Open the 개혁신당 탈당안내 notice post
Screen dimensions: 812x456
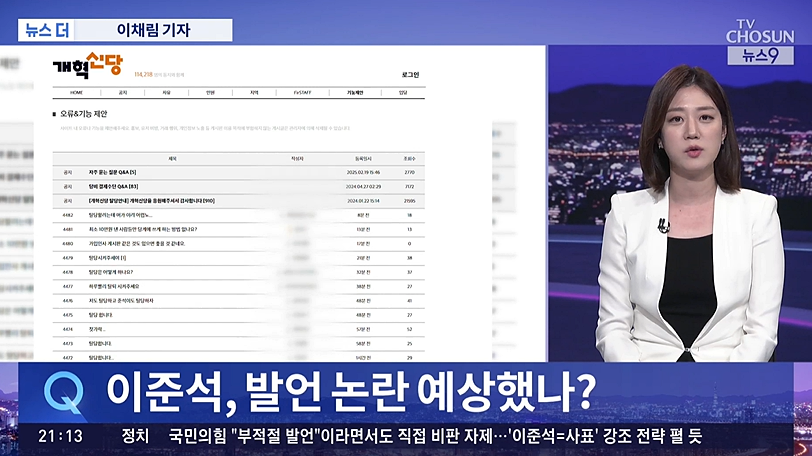(x=151, y=201)
